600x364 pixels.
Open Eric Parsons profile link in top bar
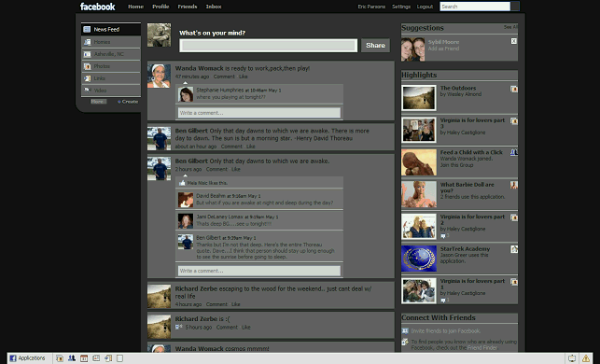point(371,7)
